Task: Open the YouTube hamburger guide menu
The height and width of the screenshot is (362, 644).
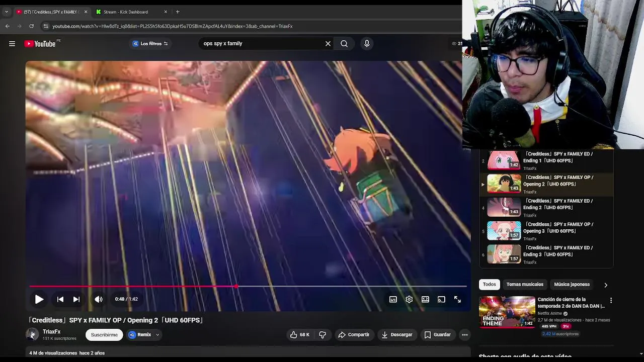Action: (x=12, y=44)
